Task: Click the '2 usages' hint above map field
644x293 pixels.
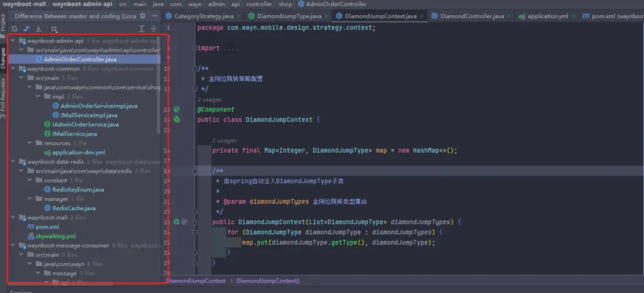Action: (x=224, y=140)
